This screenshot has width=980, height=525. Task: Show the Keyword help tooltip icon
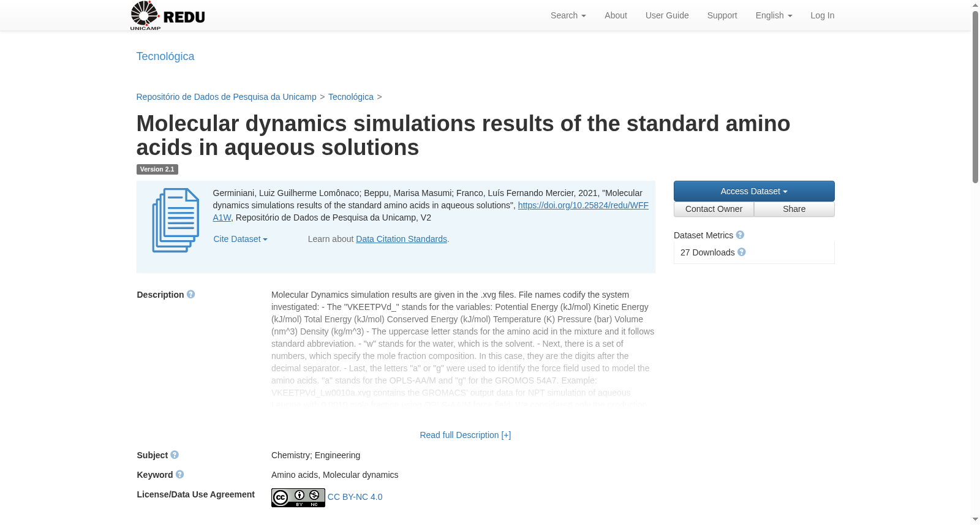tap(179, 475)
